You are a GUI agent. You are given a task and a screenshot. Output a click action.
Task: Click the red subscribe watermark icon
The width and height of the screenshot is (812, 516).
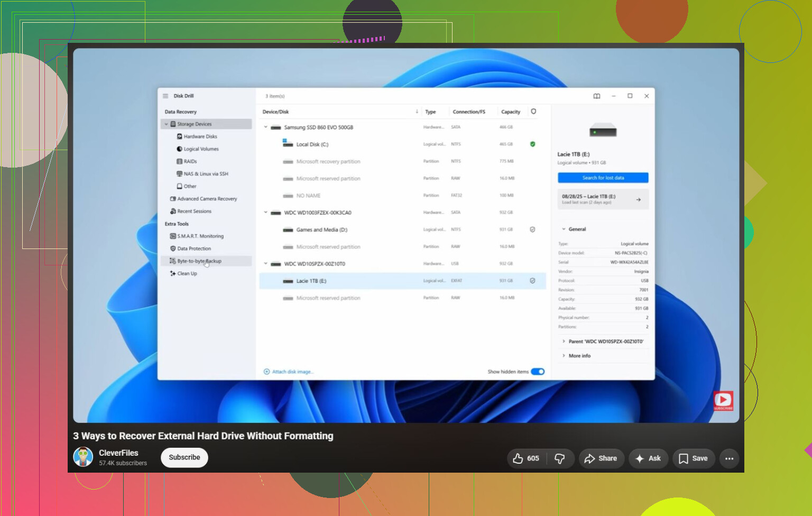tap(723, 401)
